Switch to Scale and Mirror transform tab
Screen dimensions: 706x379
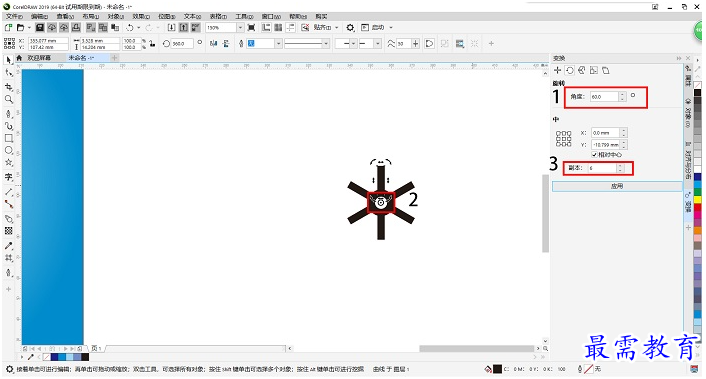(582, 70)
